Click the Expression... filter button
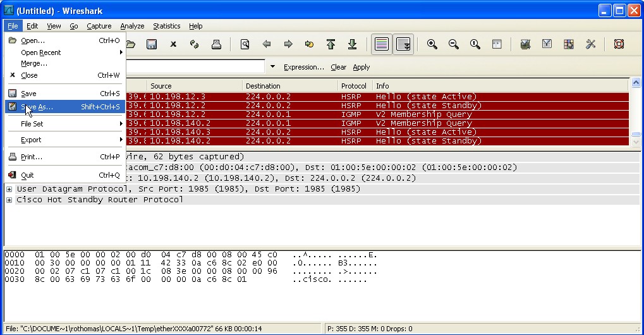The width and height of the screenshot is (644, 335). pos(303,67)
